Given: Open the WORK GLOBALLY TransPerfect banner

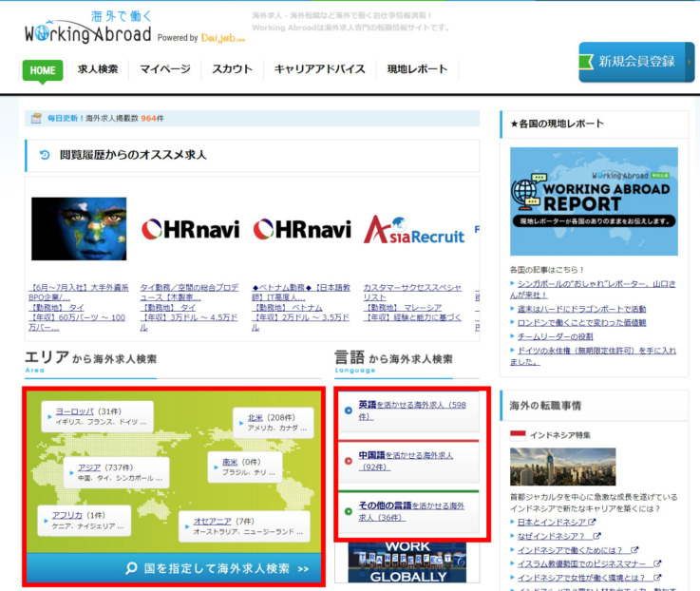Looking at the screenshot, I should pos(407,562).
